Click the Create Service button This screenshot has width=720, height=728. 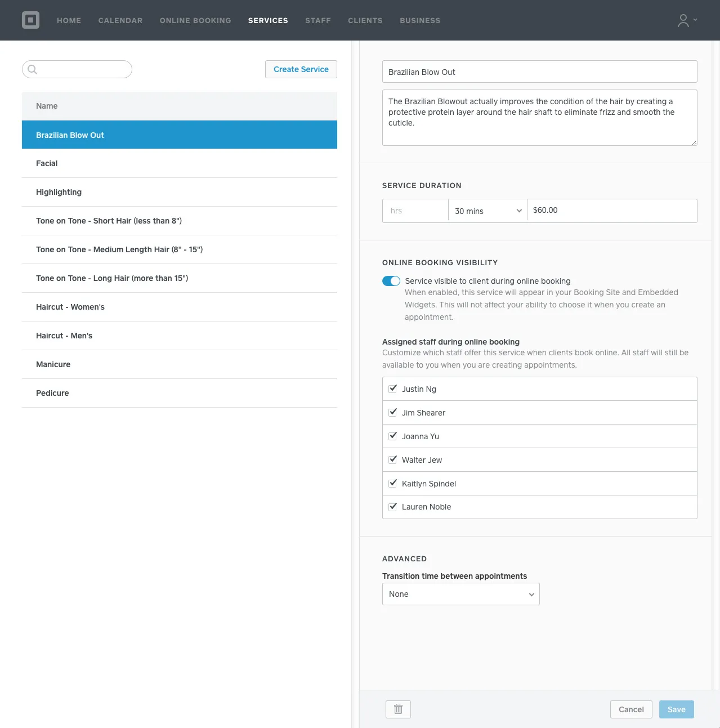point(301,69)
